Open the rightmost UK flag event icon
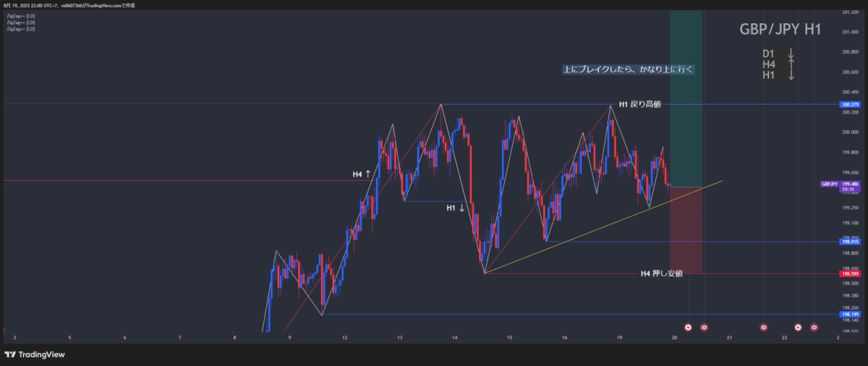868x366 pixels. pos(814,328)
